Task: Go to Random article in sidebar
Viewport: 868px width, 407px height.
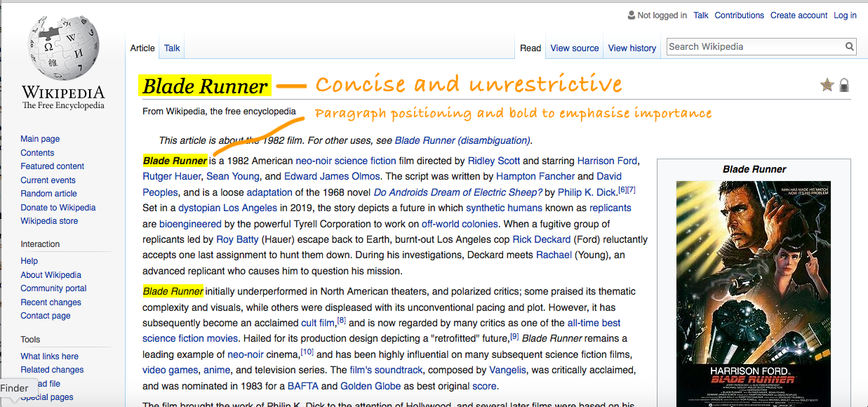Action: [x=49, y=194]
